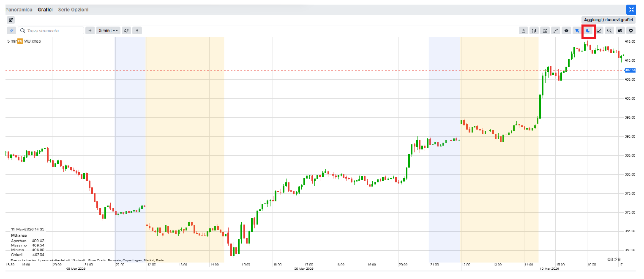The image size is (644, 279).
Task: Toggle extended-hours moon button
Action: (x=588, y=30)
